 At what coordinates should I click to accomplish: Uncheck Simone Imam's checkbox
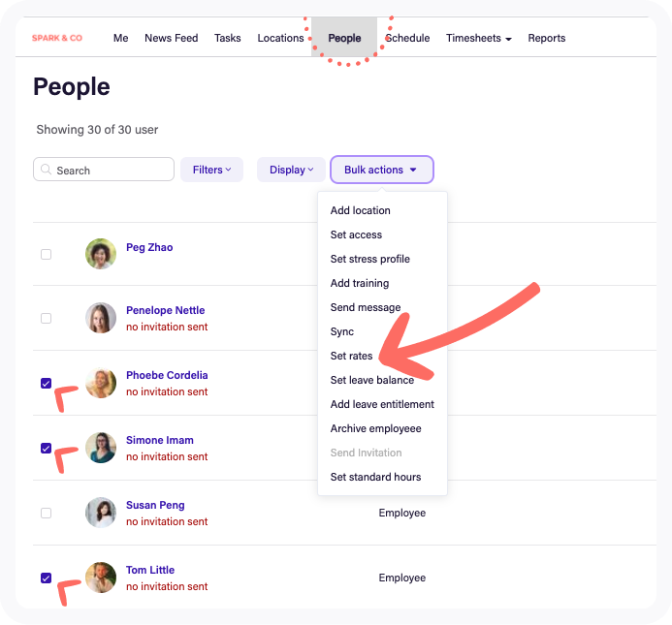point(46,448)
